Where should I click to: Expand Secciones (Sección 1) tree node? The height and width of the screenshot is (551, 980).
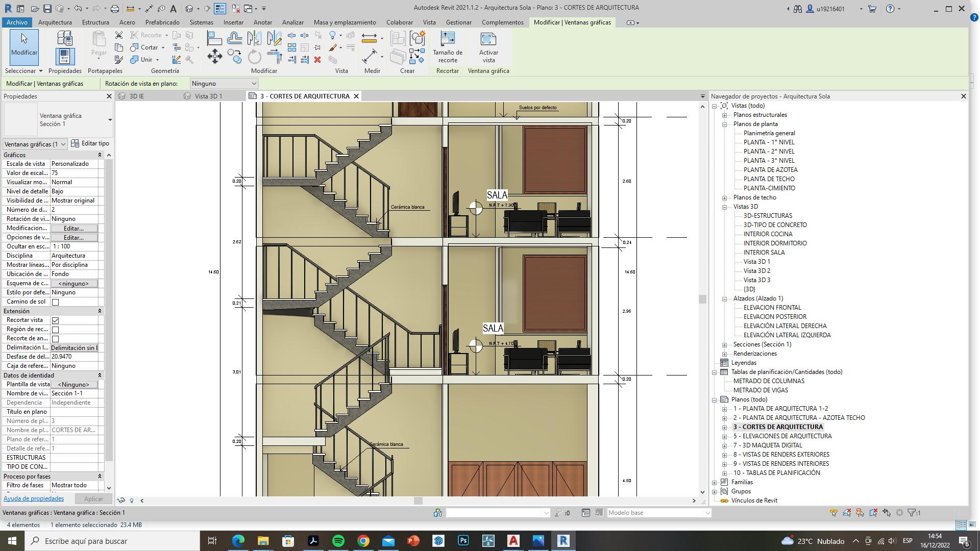click(x=724, y=344)
